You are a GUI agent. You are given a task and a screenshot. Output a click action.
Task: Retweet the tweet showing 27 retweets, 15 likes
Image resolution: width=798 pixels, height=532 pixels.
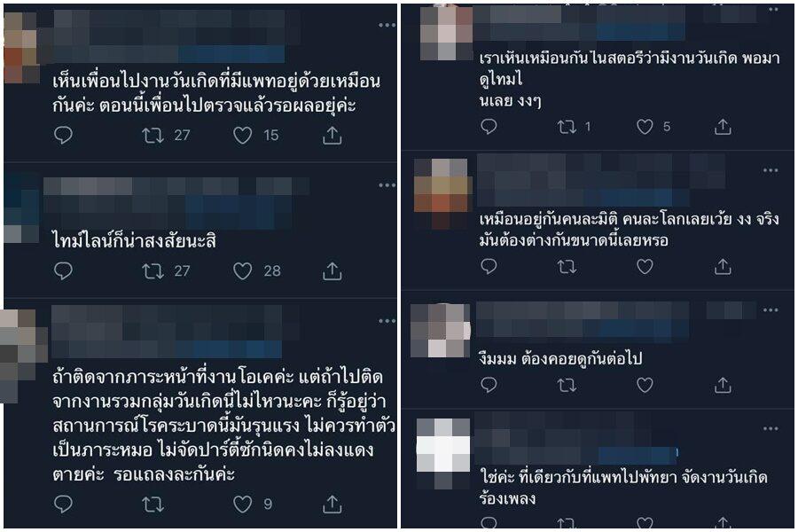click(153, 135)
